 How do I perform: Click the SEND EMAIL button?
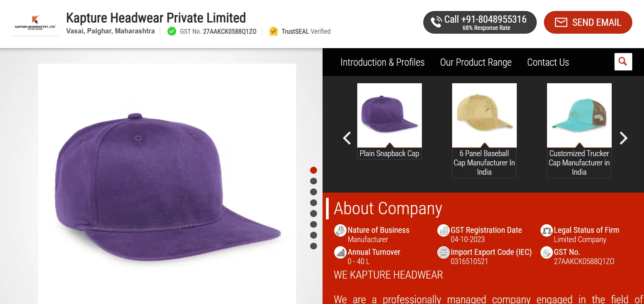coord(588,22)
